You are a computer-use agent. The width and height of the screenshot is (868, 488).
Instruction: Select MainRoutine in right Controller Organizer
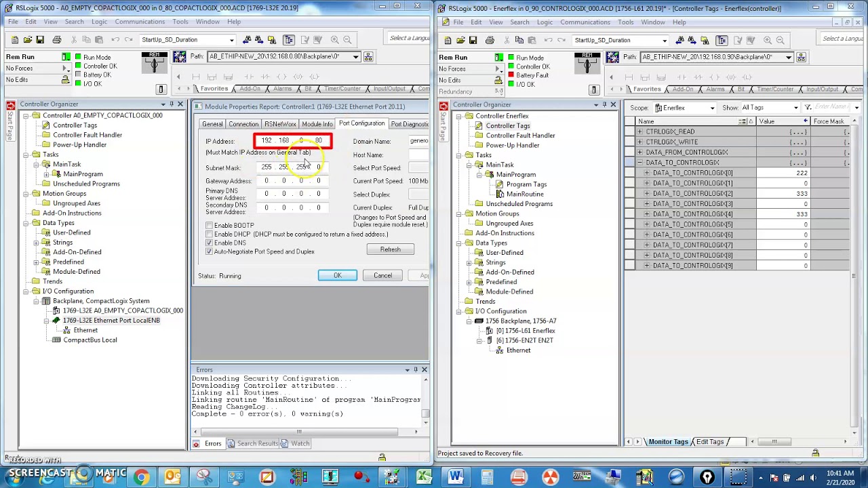click(x=525, y=194)
